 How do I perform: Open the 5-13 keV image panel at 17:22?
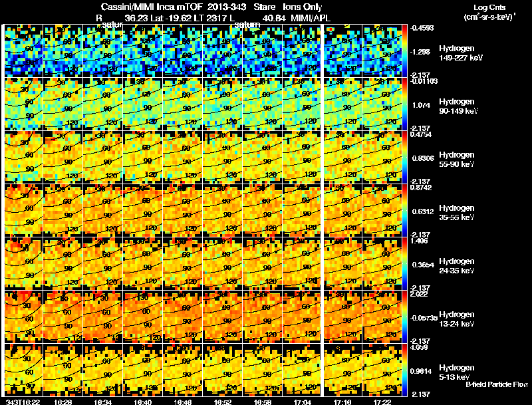click(382, 370)
